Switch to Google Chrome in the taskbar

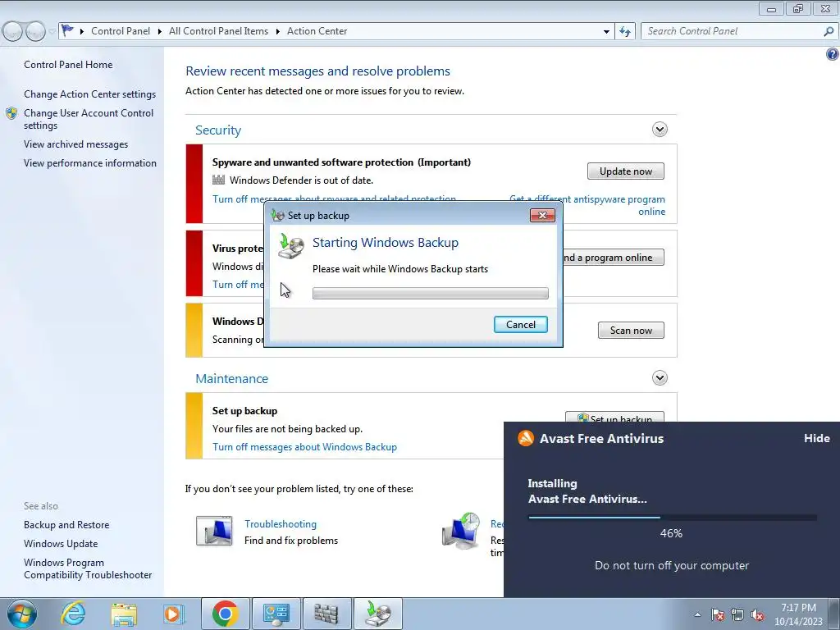click(225, 614)
